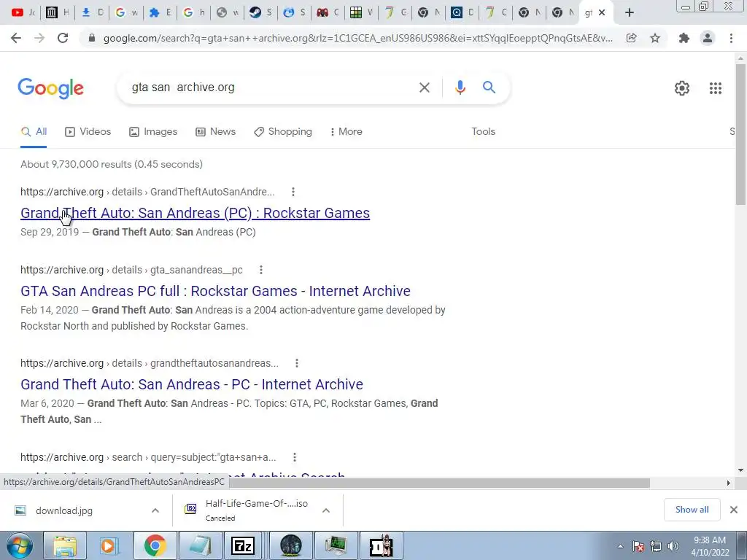The image size is (747, 560).
Task: Start voice search with microphone
Action: coord(460,87)
